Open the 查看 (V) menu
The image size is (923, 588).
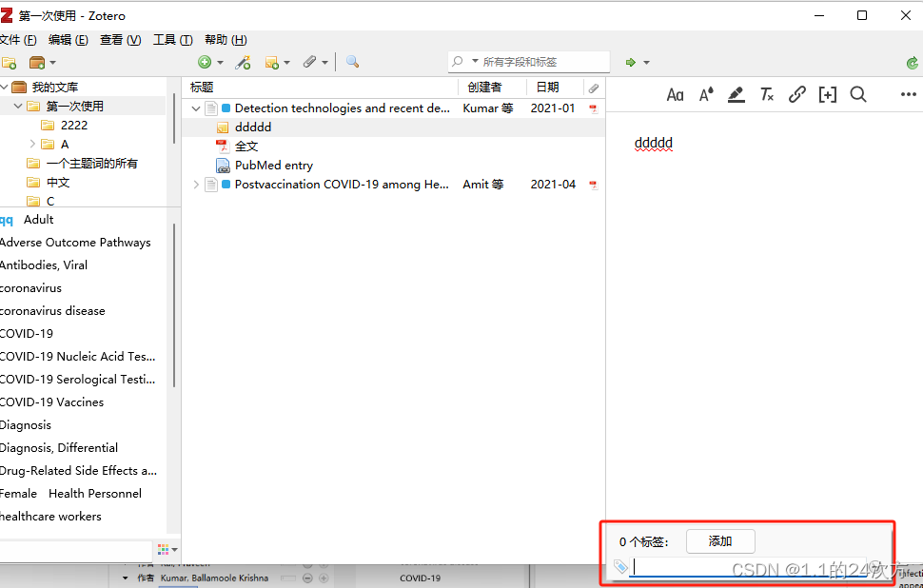pyautogui.click(x=121, y=39)
